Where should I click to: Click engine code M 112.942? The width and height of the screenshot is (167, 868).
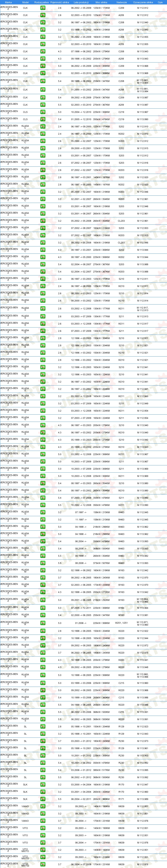click(143, 571)
